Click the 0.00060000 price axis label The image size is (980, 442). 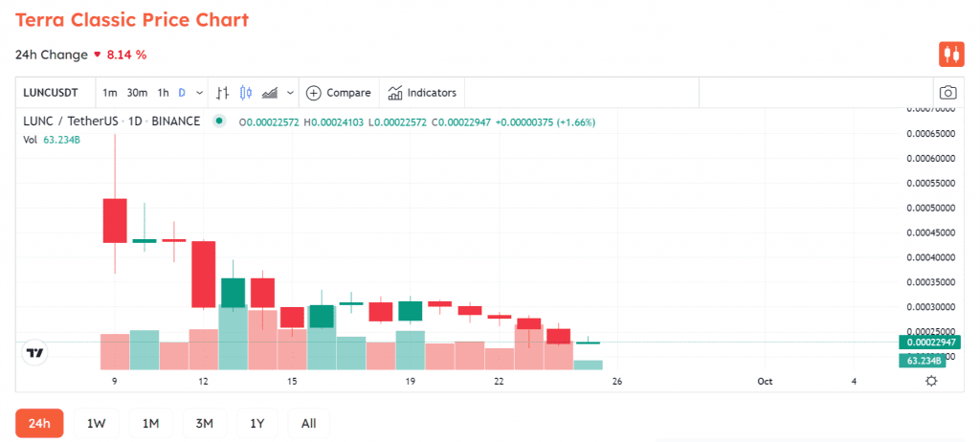click(x=930, y=158)
